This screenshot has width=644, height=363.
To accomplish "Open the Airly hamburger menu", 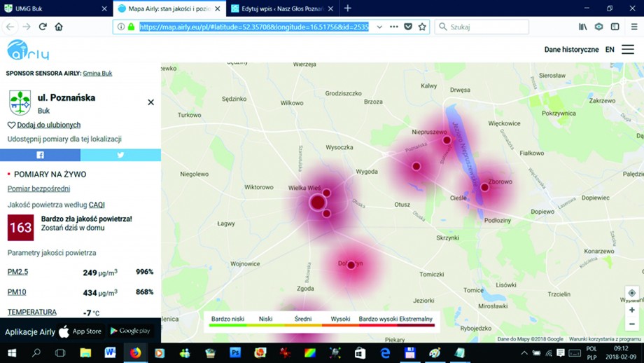I will (628, 49).
